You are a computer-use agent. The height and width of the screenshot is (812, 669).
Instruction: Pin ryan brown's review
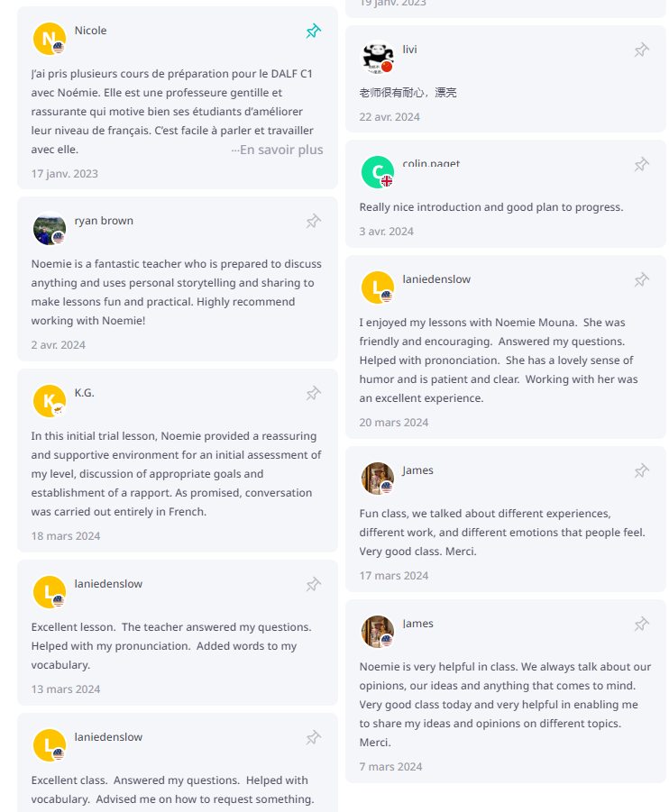[x=313, y=221]
